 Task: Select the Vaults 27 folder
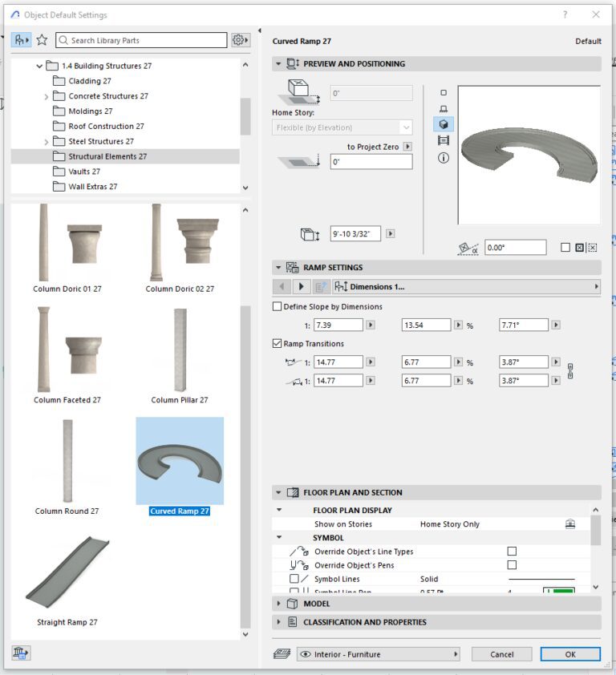(x=84, y=172)
